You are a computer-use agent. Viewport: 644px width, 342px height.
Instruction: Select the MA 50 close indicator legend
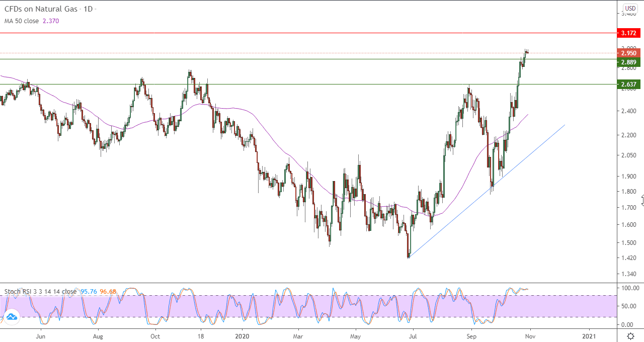pos(22,21)
